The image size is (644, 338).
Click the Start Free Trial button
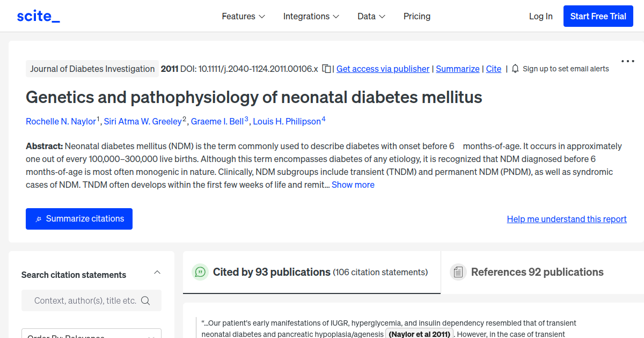(598, 16)
